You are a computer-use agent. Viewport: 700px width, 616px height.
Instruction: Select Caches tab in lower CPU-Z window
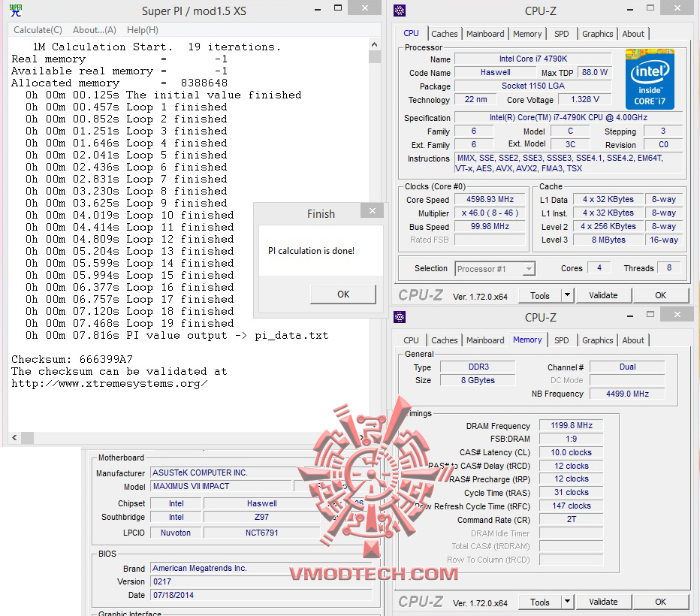pyautogui.click(x=444, y=340)
